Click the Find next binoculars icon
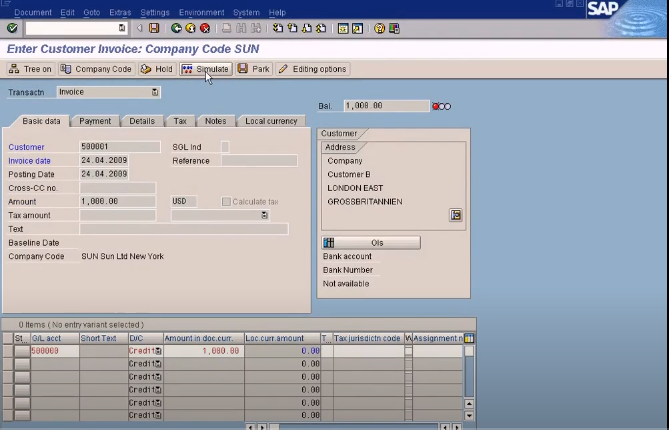The image size is (669, 430). coord(256,28)
